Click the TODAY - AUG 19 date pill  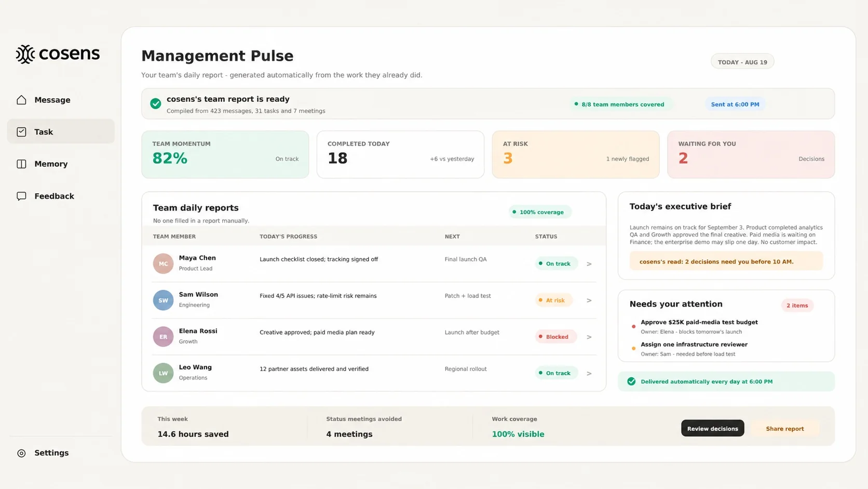(x=742, y=62)
